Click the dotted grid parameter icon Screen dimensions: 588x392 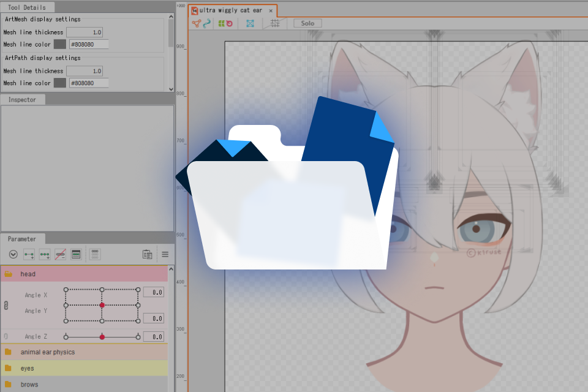click(95, 254)
